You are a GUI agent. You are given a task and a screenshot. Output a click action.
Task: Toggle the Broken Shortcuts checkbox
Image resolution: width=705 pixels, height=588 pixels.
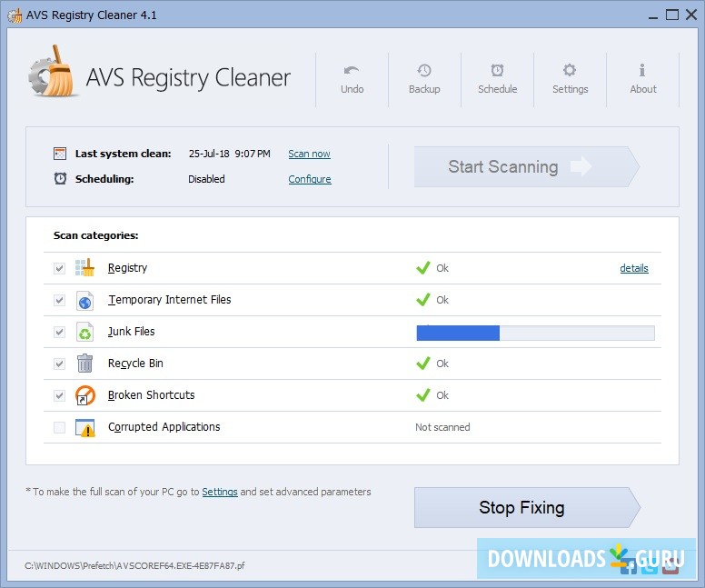[59, 395]
